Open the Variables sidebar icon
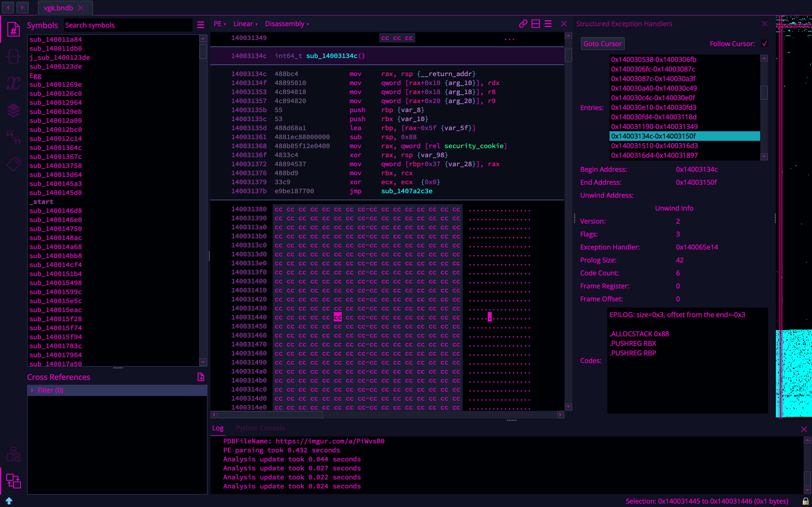Viewport: 812px width, 507px height. 14,83
